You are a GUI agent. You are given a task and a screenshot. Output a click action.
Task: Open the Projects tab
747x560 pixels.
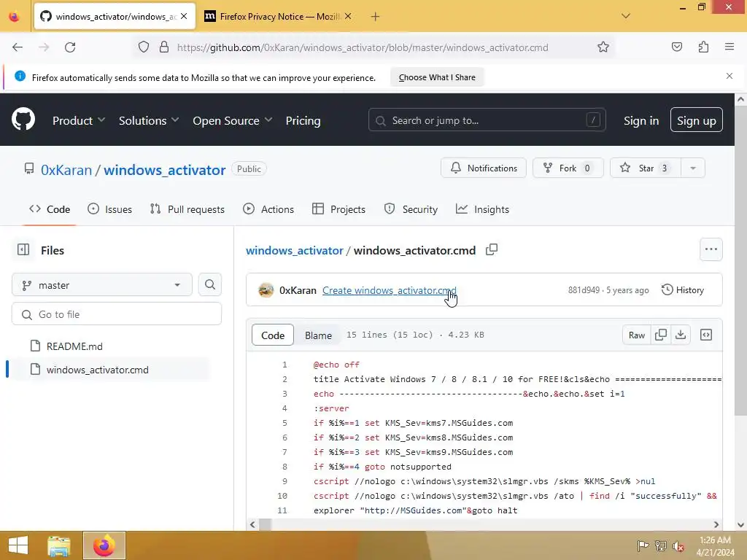(338, 209)
